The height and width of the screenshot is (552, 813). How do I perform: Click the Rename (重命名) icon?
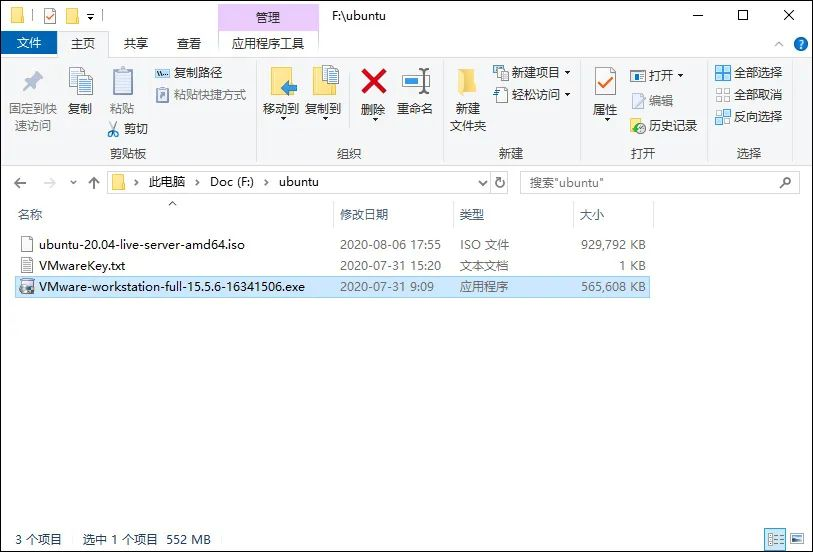pos(415,81)
